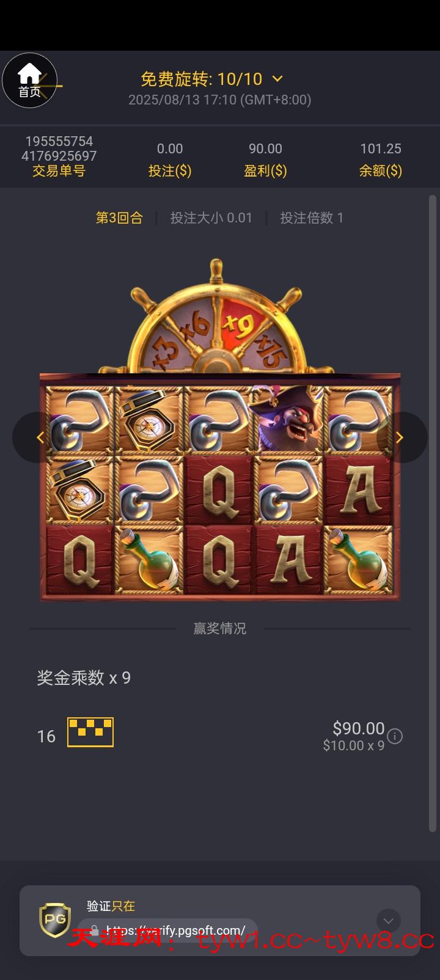Open the info icon beside $90.00

395,736
